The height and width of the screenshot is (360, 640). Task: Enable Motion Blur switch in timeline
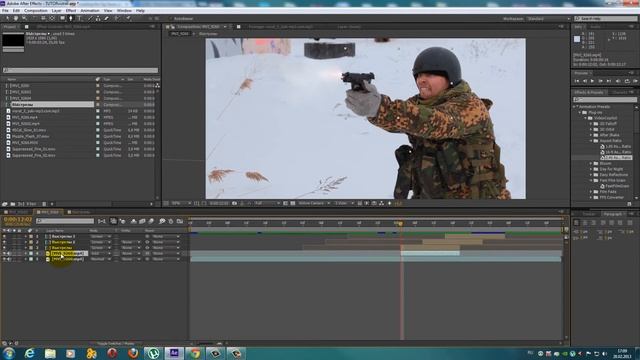pos(151,221)
